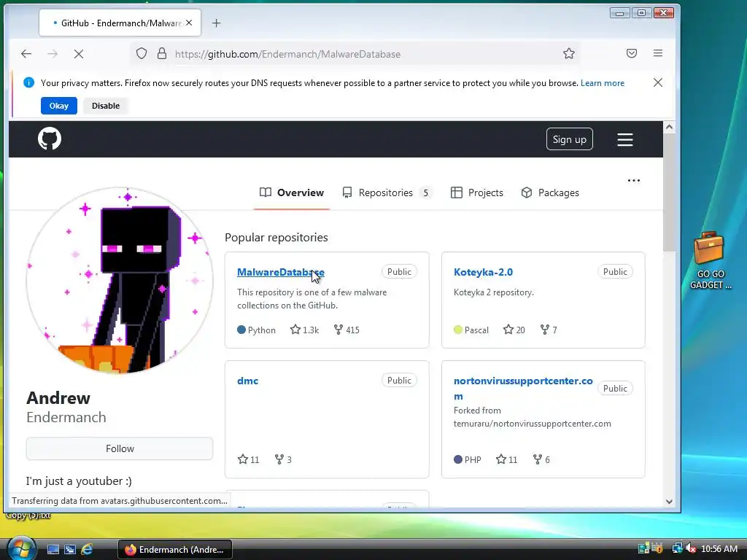Click the GitHub Octocat logo
The height and width of the screenshot is (560, 747).
point(50,139)
